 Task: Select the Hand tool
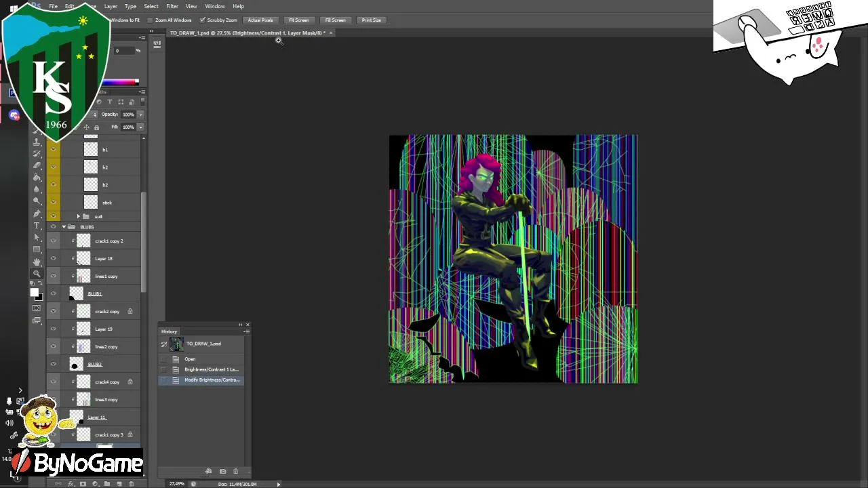(x=37, y=262)
